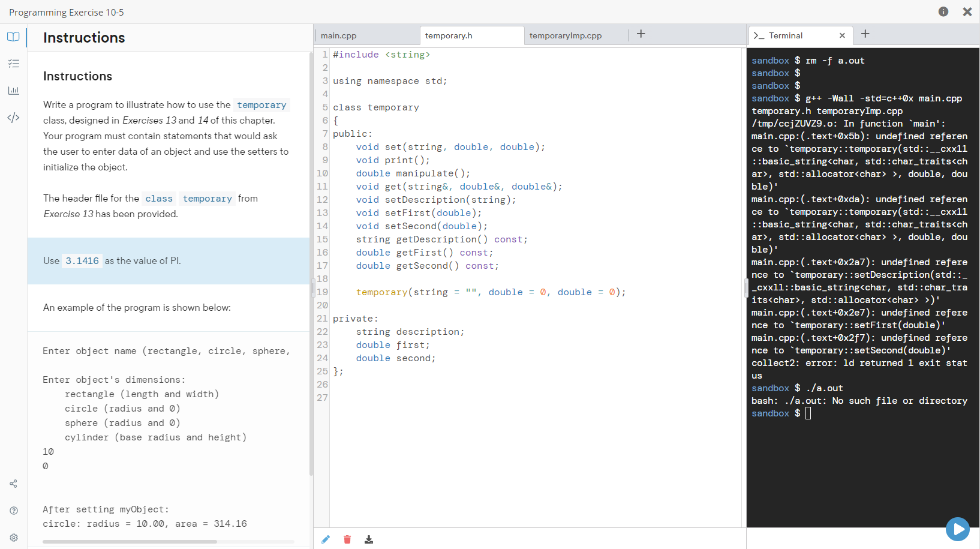Click the 'Instructions' panel header title
The image size is (980, 549).
(x=84, y=38)
